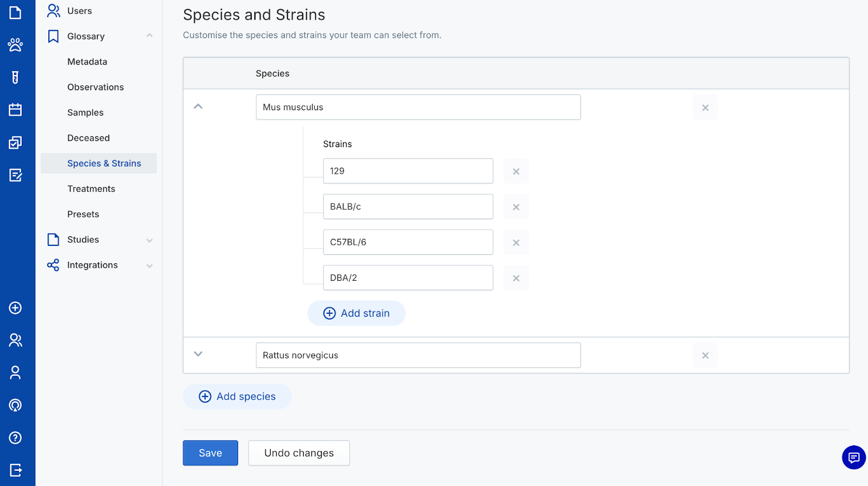Image resolution: width=868 pixels, height=486 pixels.
Task: Open the chat support bubble
Action: 853,457
